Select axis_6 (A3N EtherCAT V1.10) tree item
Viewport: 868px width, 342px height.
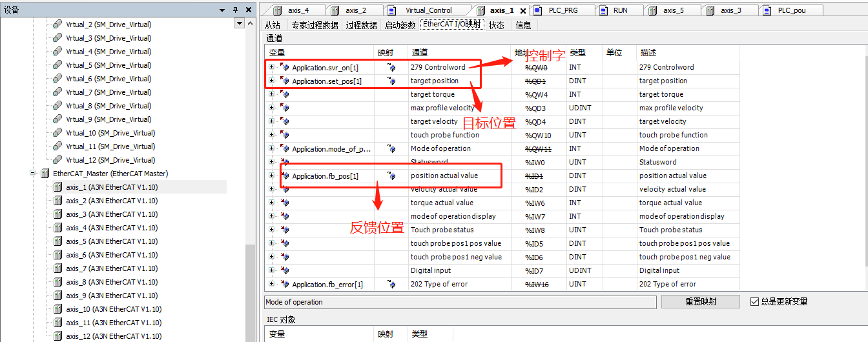pyautogui.click(x=112, y=255)
